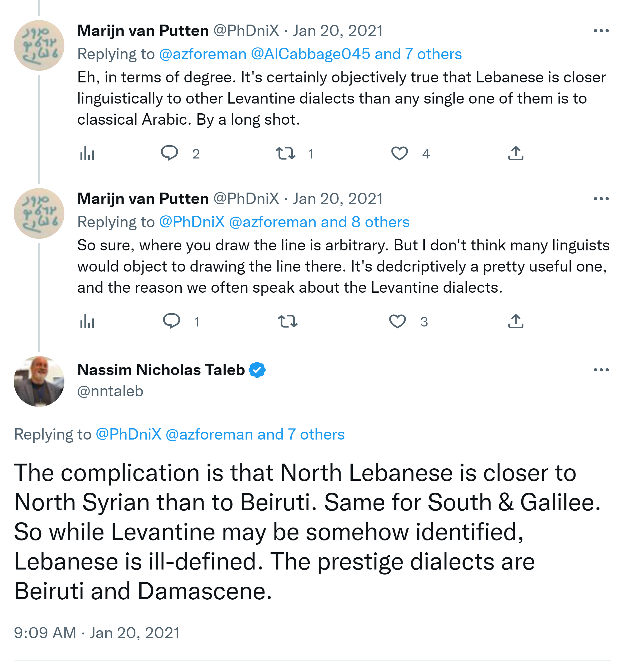
Task: Click Marijn van Putten's first avatar
Action: click(x=39, y=45)
